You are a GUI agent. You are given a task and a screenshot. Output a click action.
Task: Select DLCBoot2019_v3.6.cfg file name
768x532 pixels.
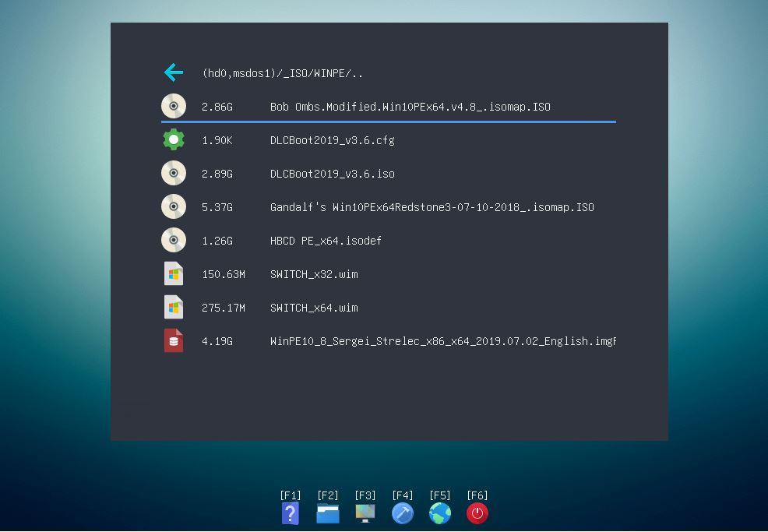[x=332, y=140]
